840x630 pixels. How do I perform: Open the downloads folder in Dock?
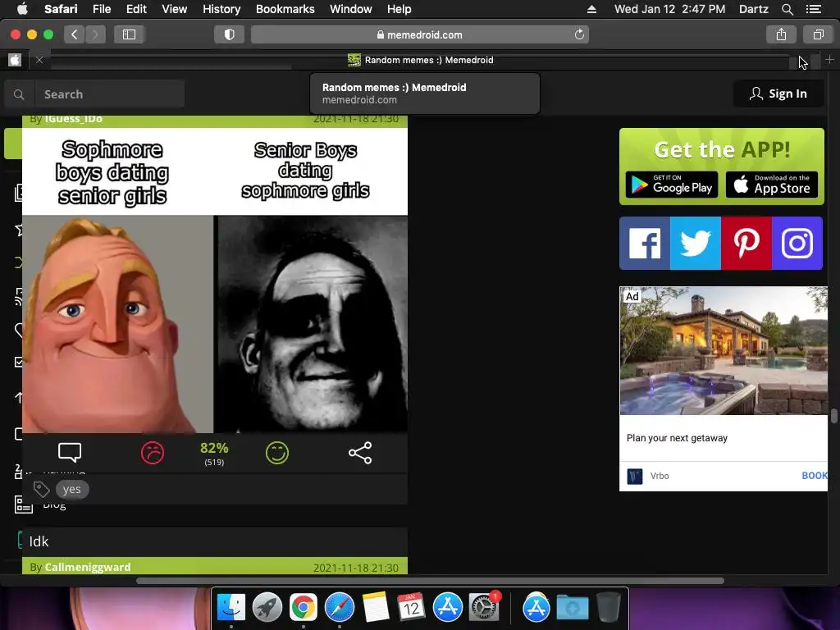pos(572,608)
